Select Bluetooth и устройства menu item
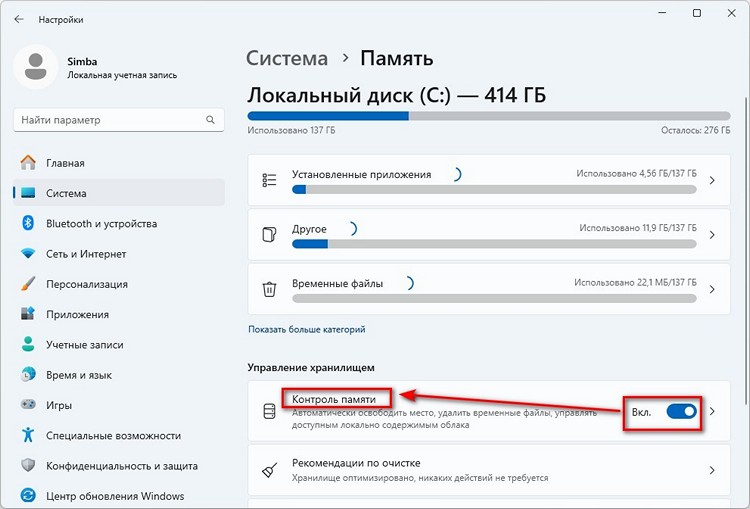750x509 pixels. (119, 223)
